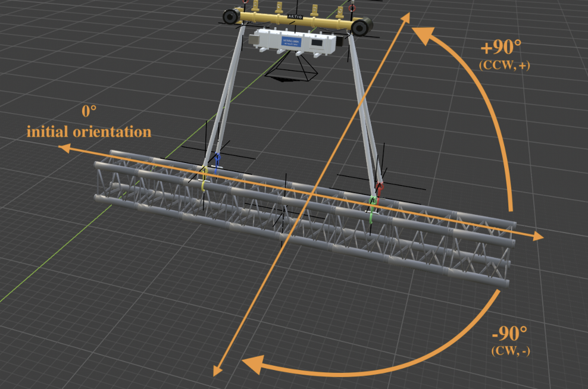Screen dimensions: 588x389
Task: Select the blue shackle on the truss
Action: [x=217, y=162]
